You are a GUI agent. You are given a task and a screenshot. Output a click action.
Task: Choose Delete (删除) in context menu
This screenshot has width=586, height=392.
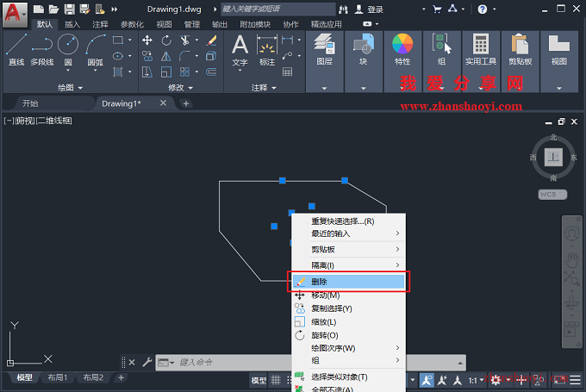click(x=348, y=282)
